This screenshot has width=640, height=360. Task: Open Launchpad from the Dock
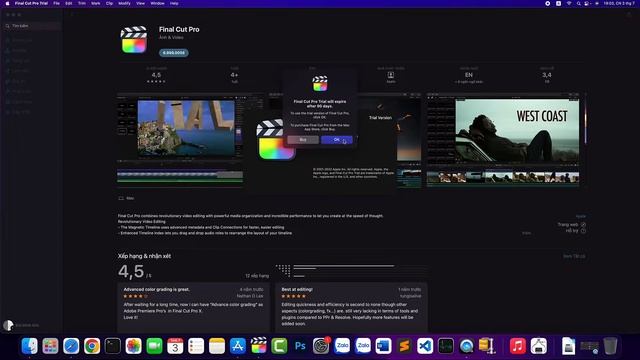pyautogui.click(x=50, y=346)
